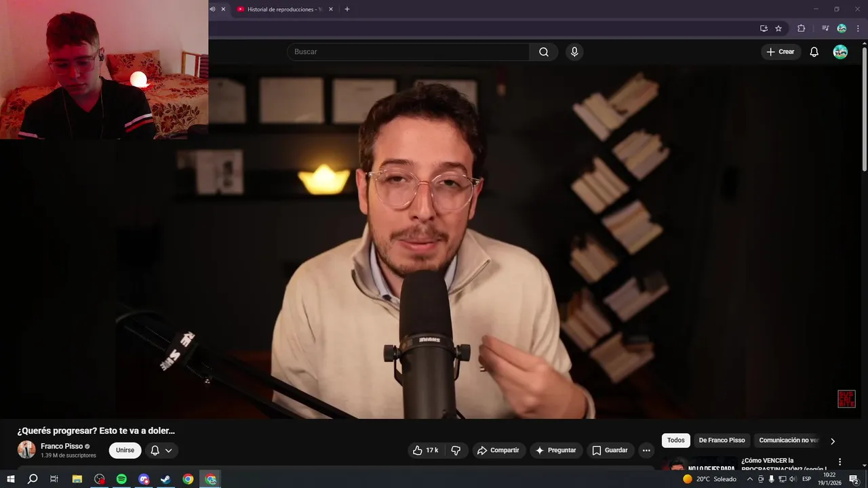Open a new browser tab
Viewport: 868px width, 488px height.
coord(347,9)
